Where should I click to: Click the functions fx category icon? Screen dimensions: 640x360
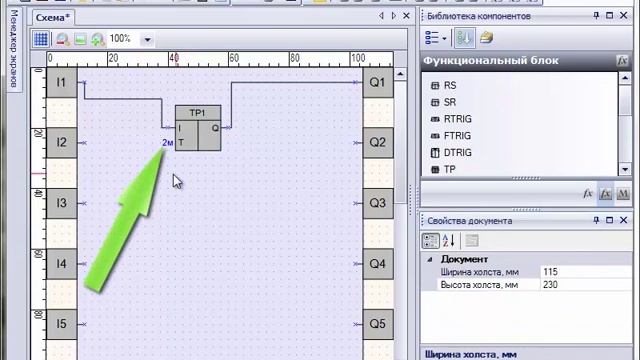tap(587, 193)
